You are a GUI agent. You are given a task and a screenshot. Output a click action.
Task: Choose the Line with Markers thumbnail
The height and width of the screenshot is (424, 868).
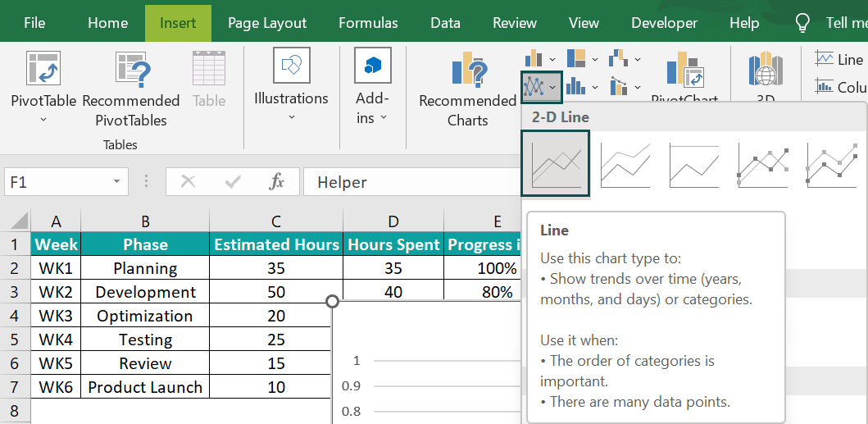(763, 164)
